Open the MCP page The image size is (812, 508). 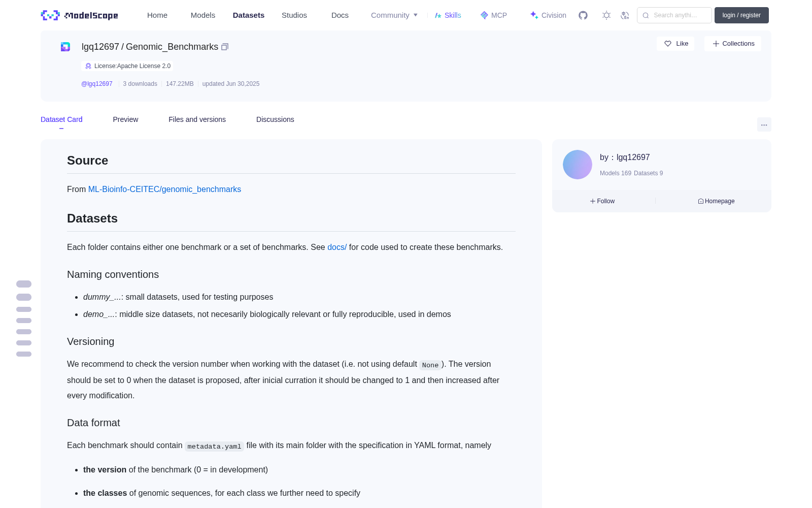pos(493,15)
